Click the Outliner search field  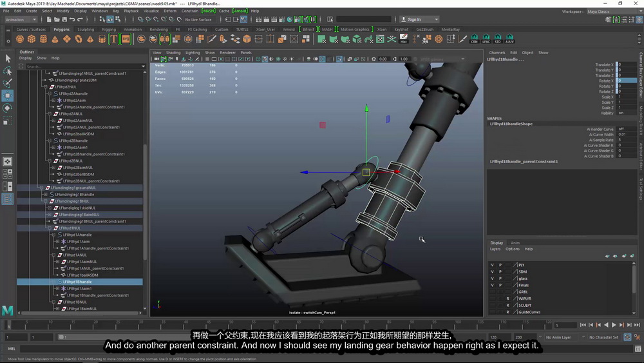pyautogui.click(x=85, y=66)
